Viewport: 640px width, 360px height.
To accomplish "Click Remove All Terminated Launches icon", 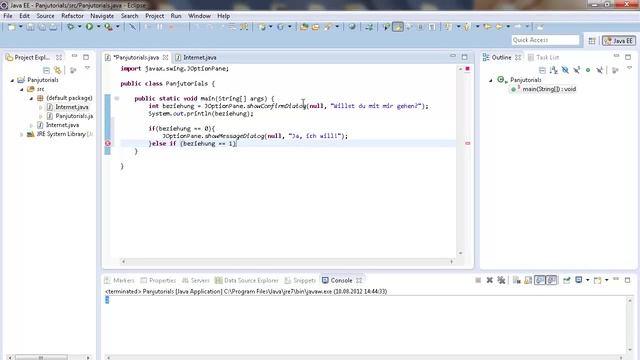I will click(501, 280).
